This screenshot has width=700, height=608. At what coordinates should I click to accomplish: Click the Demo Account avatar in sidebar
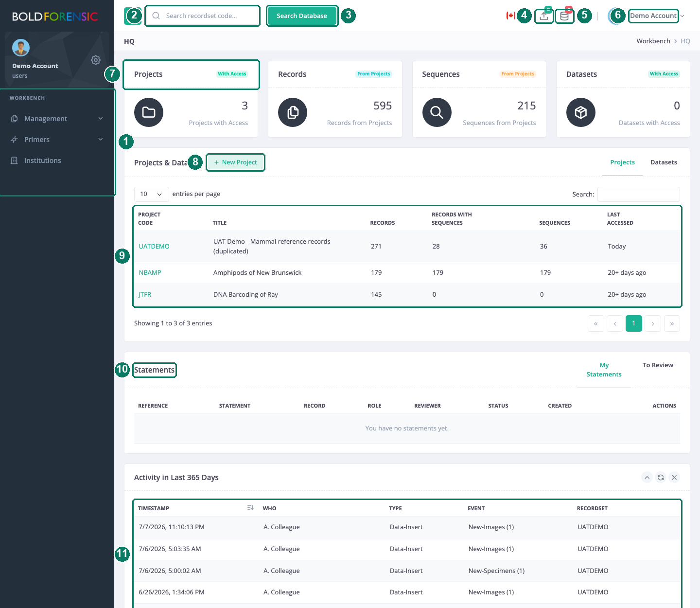click(21, 48)
